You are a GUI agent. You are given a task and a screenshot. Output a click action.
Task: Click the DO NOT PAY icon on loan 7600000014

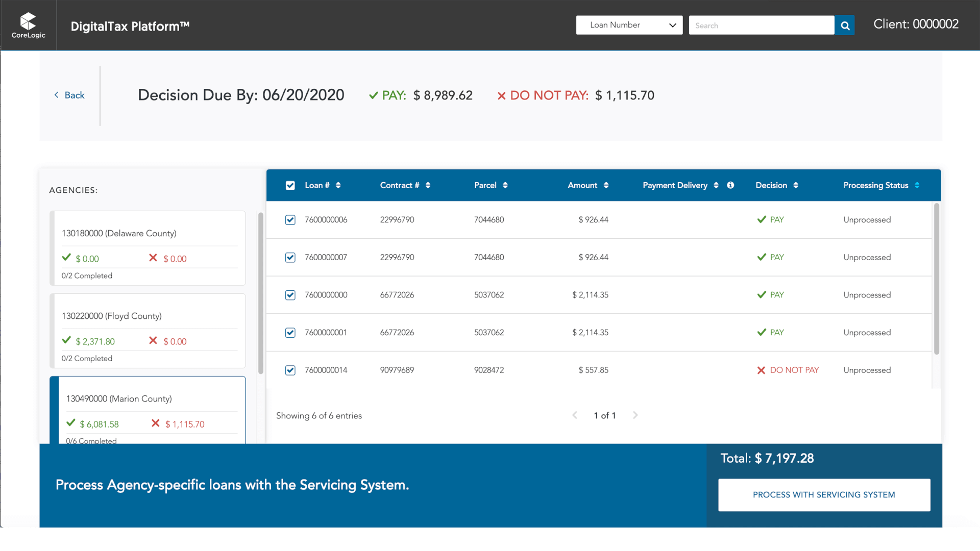coord(761,370)
